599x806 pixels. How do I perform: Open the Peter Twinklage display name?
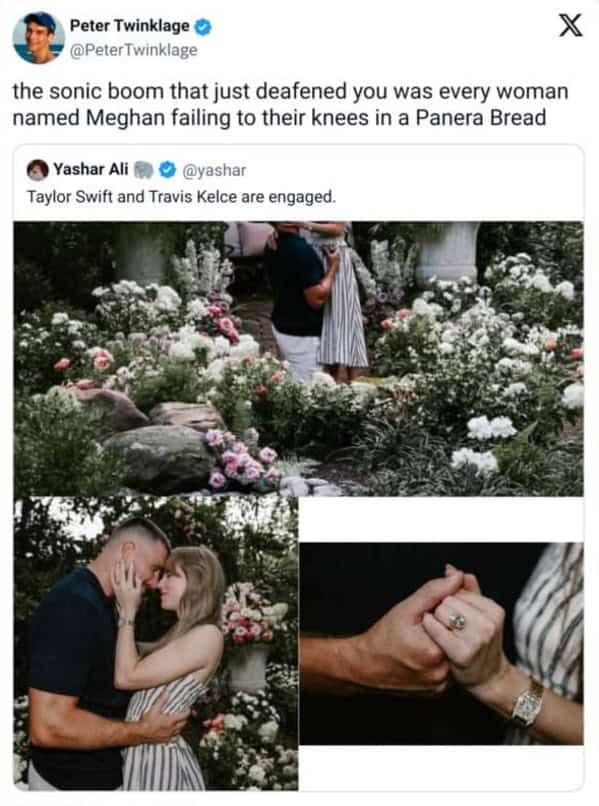tap(130, 26)
